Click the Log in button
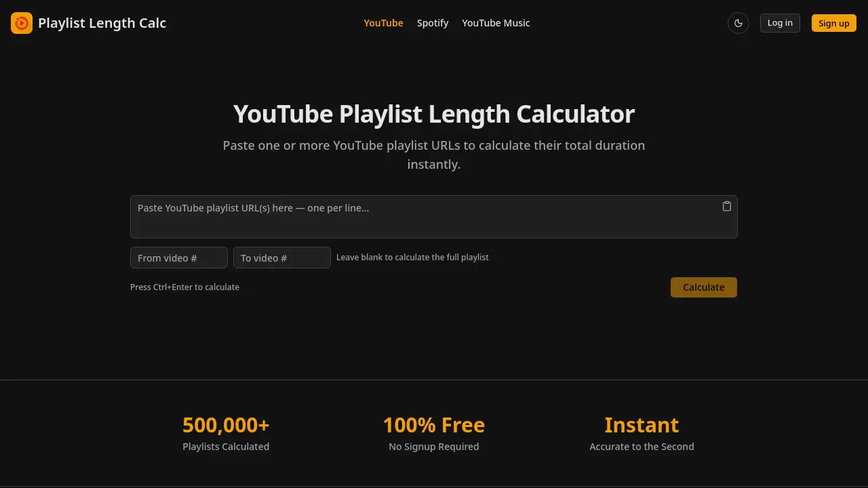The image size is (868, 488). click(x=780, y=23)
